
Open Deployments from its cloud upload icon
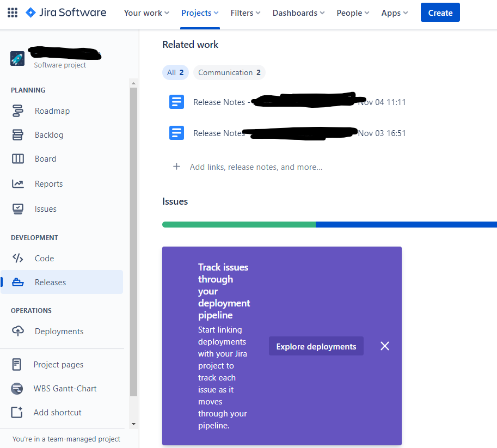(x=18, y=331)
